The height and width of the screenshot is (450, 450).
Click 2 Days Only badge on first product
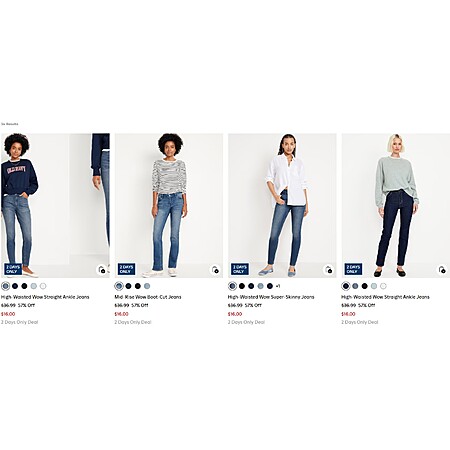13,269
